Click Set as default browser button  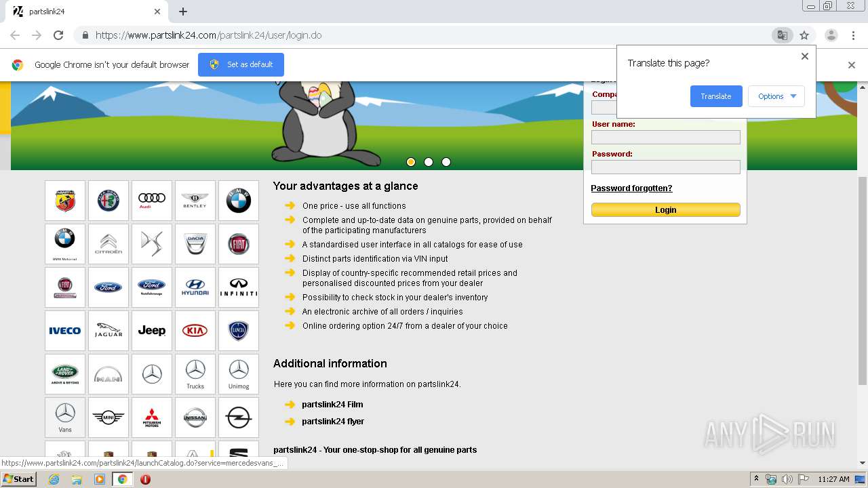(241, 64)
